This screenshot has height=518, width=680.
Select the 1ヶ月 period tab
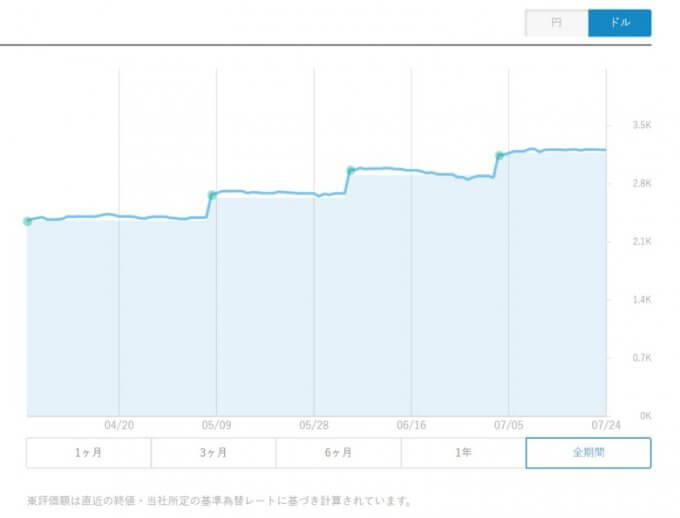(88, 453)
